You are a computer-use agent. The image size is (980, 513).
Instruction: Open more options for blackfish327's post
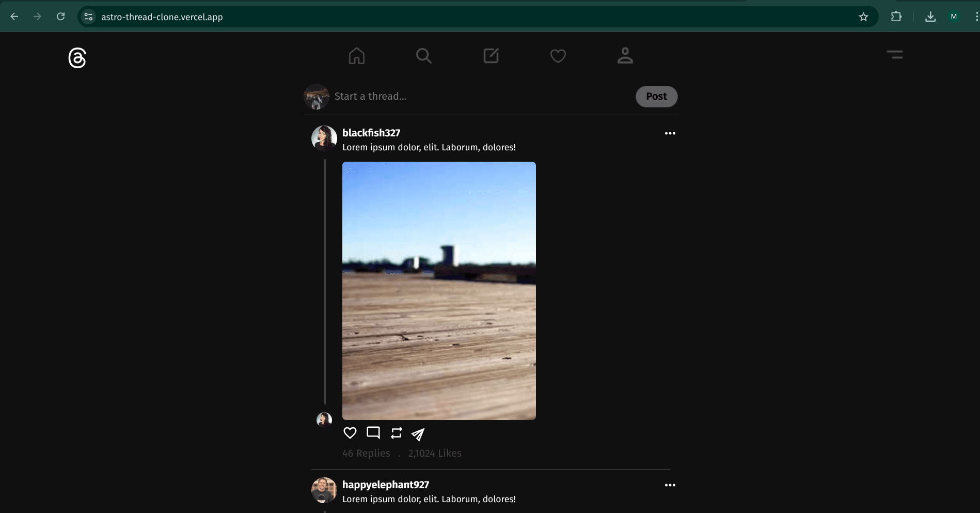670,133
